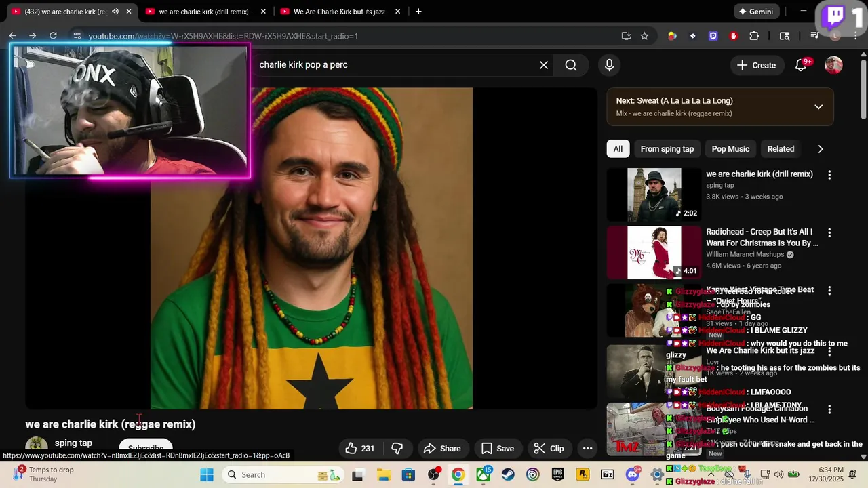Click the Gemini button in Chrome

click(x=756, y=12)
